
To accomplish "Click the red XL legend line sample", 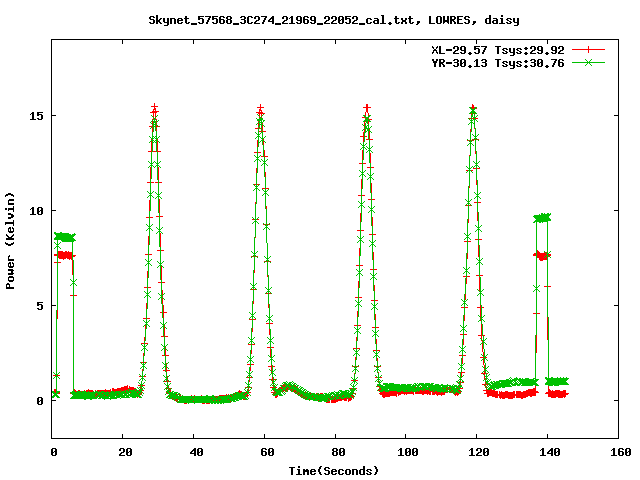I will click(588, 50).
